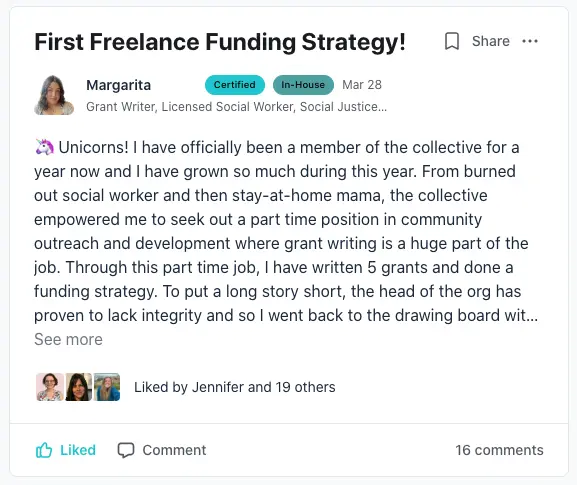View the first liker's avatar with glasses

[50, 387]
